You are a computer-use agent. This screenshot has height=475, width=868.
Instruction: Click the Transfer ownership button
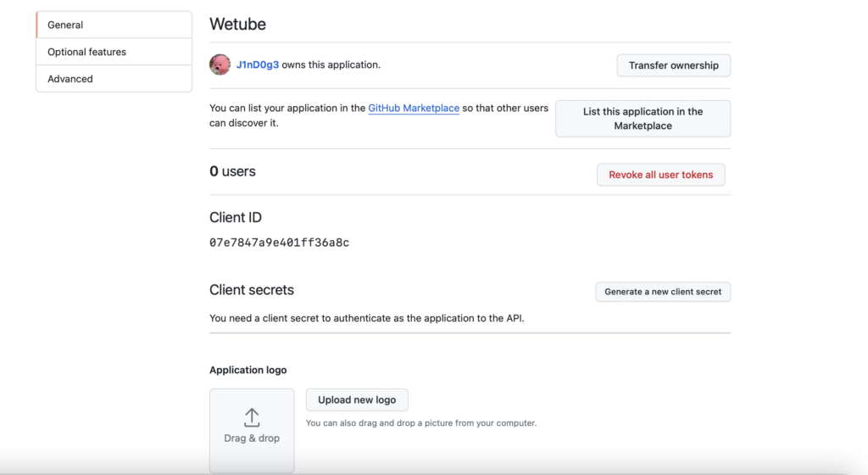tap(674, 65)
